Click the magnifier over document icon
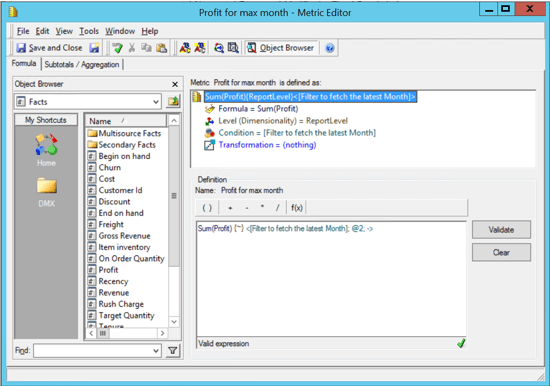 [x=233, y=48]
